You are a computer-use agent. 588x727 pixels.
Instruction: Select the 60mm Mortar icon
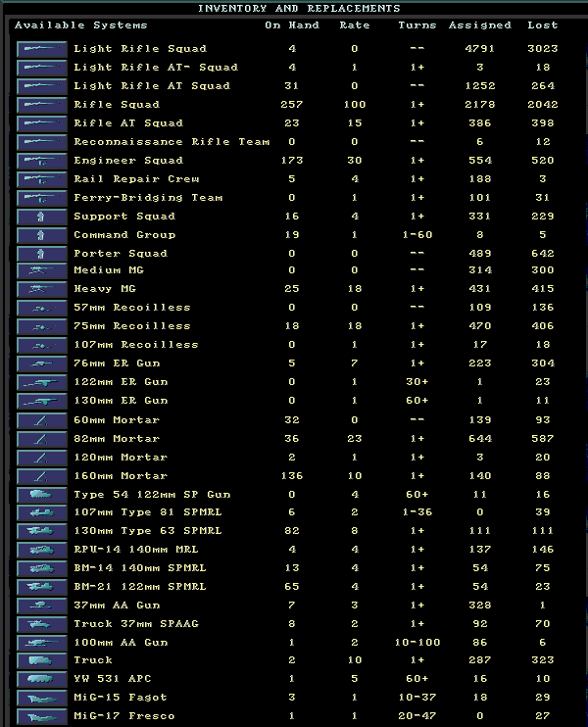click(42, 420)
